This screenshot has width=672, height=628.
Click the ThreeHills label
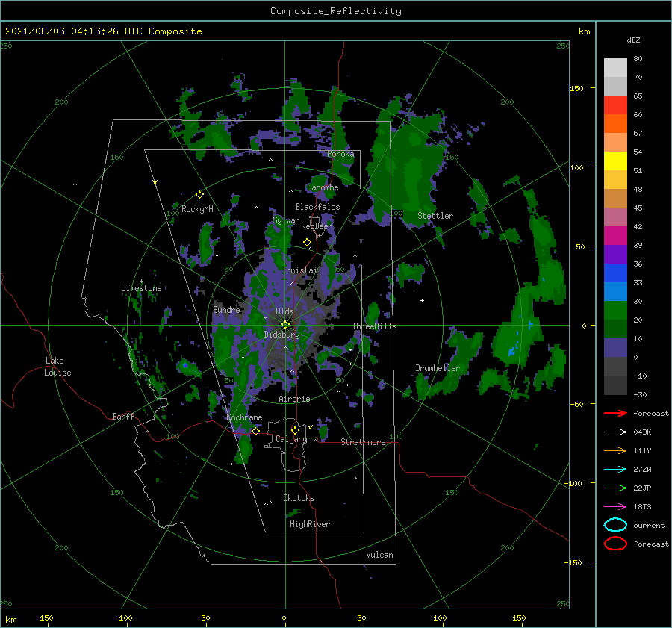[x=374, y=326]
